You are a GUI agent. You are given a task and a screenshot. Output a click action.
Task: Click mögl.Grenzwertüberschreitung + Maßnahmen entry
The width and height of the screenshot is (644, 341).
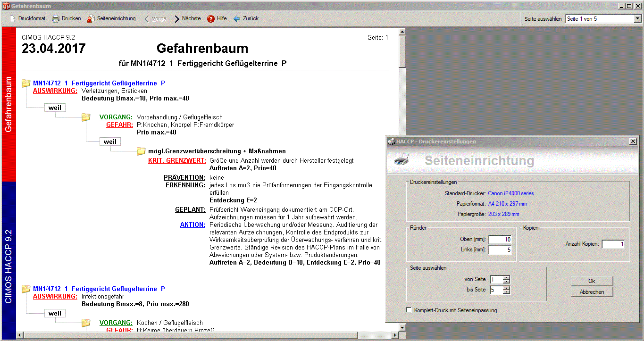(x=217, y=151)
